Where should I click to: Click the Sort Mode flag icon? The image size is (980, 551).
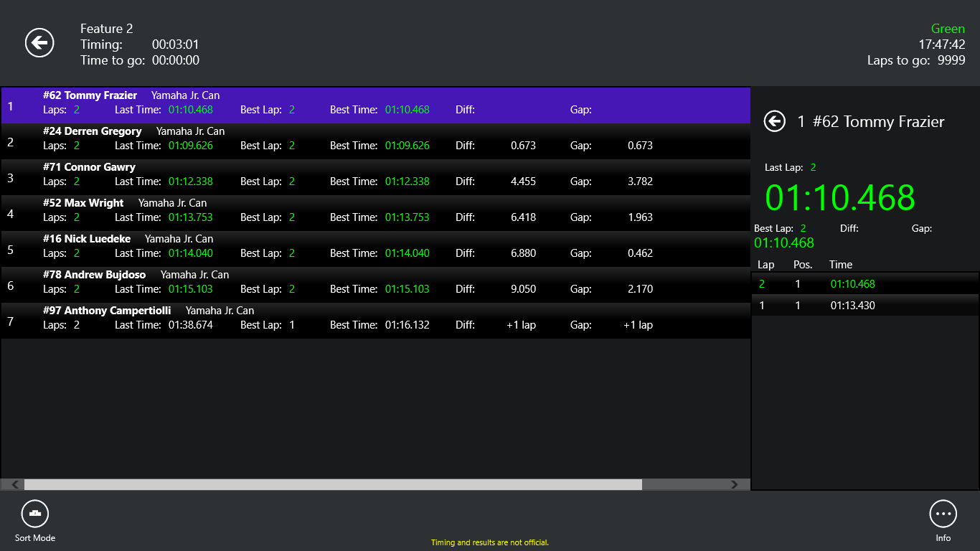click(x=34, y=513)
